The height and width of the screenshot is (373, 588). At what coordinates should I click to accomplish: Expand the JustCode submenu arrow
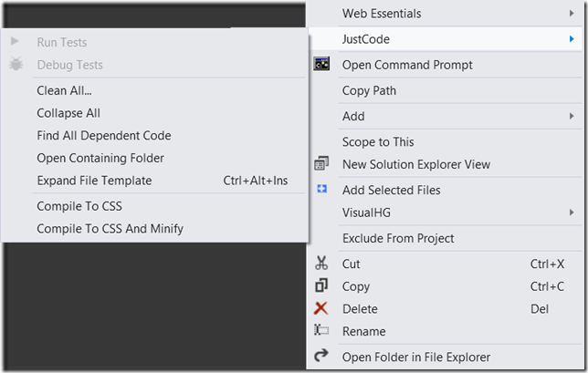[572, 39]
